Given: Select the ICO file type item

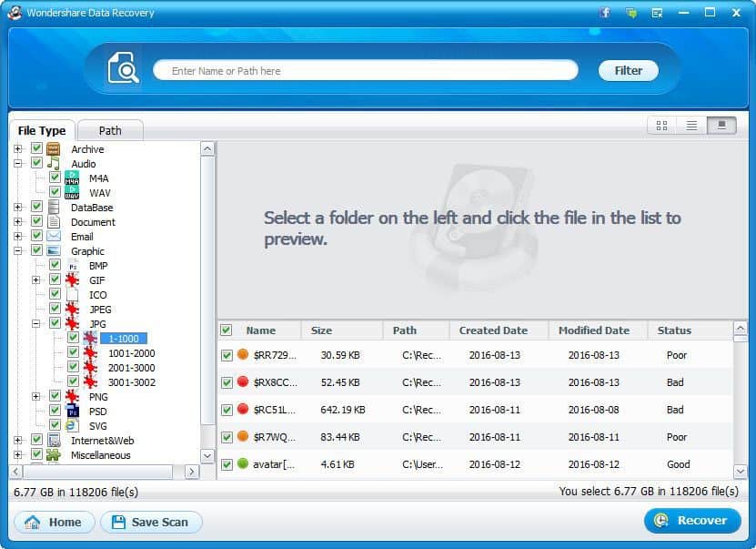Looking at the screenshot, I should (98, 295).
